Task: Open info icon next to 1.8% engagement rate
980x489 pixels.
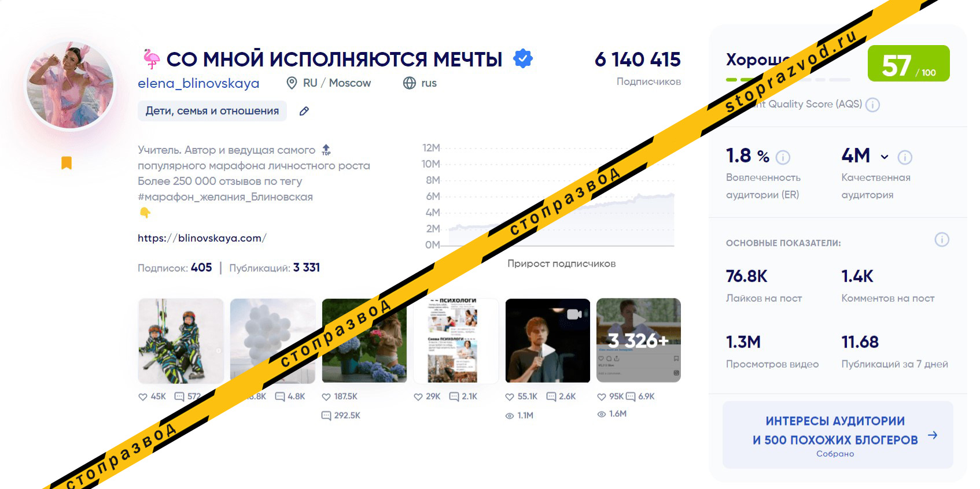Action: (783, 157)
